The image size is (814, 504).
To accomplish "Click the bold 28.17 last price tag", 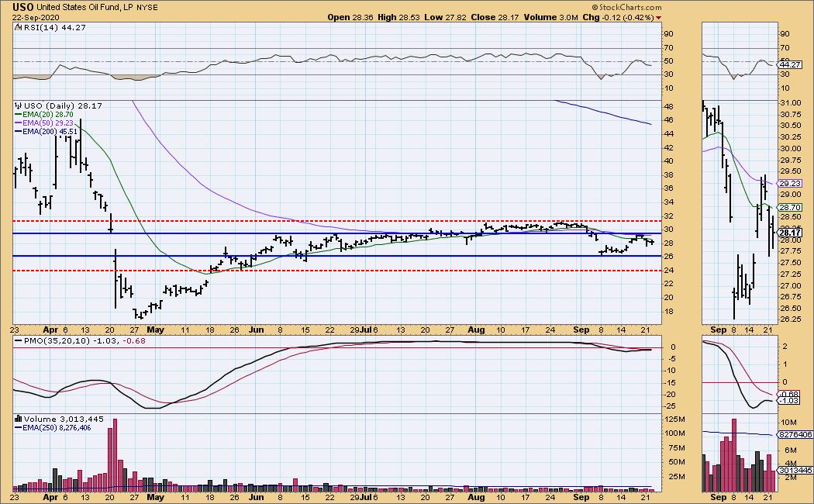I will tap(791, 233).
